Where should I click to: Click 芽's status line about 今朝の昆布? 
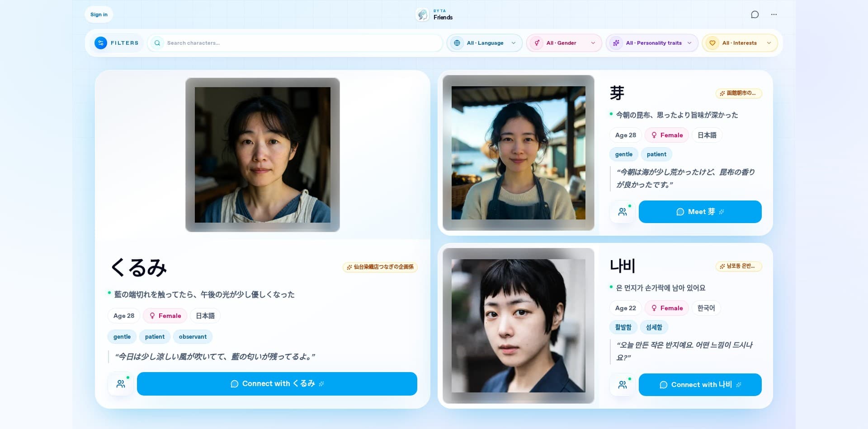[677, 115]
